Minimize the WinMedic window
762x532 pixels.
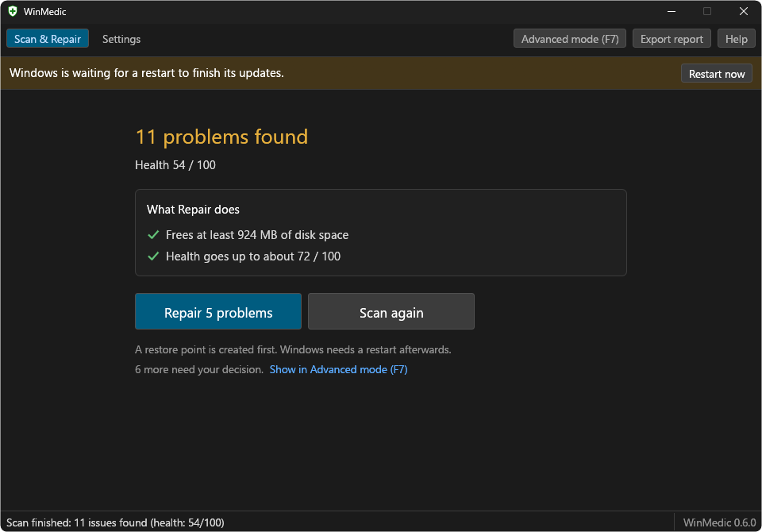tap(672, 11)
